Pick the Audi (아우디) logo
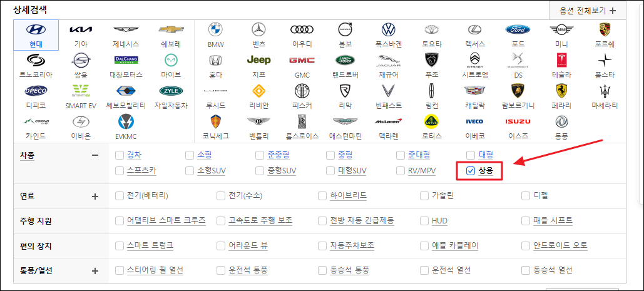The image size is (644, 291). coord(302,29)
